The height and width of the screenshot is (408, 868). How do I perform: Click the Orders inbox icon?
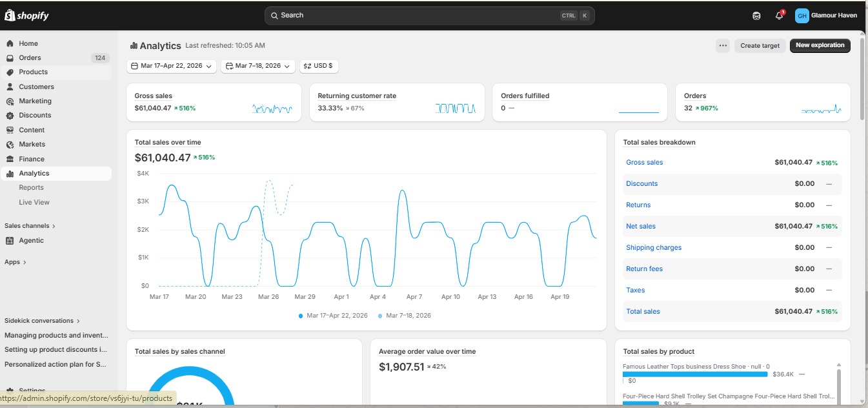coord(10,58)
